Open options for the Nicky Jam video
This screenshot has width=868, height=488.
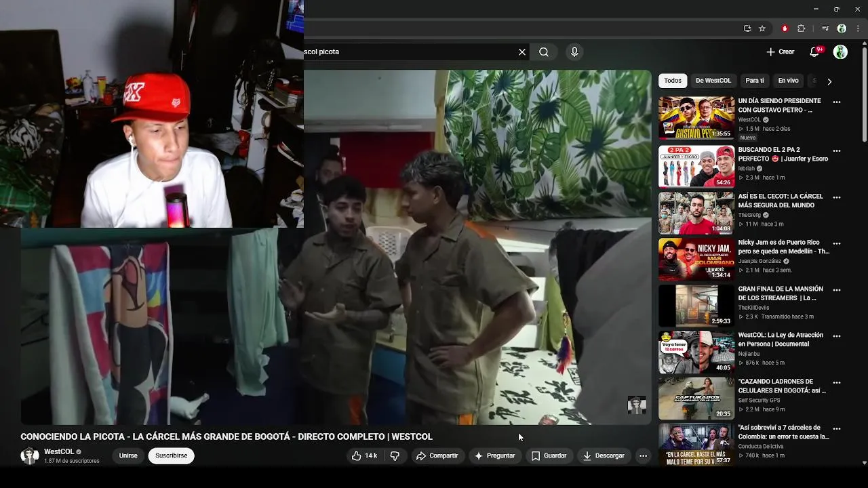point(837,243)
